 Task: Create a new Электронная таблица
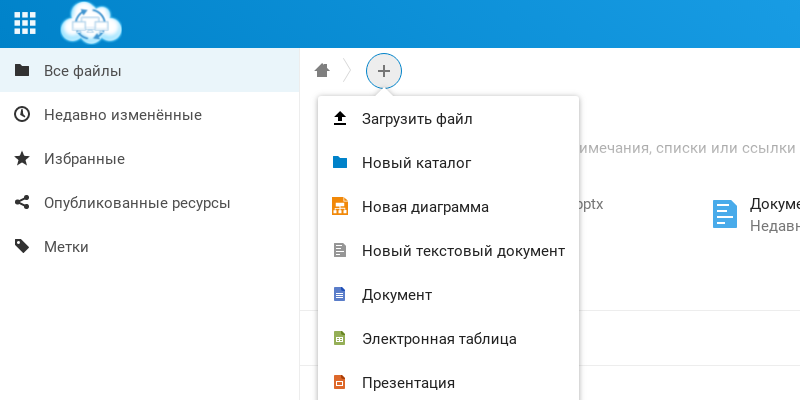(448, 338)
